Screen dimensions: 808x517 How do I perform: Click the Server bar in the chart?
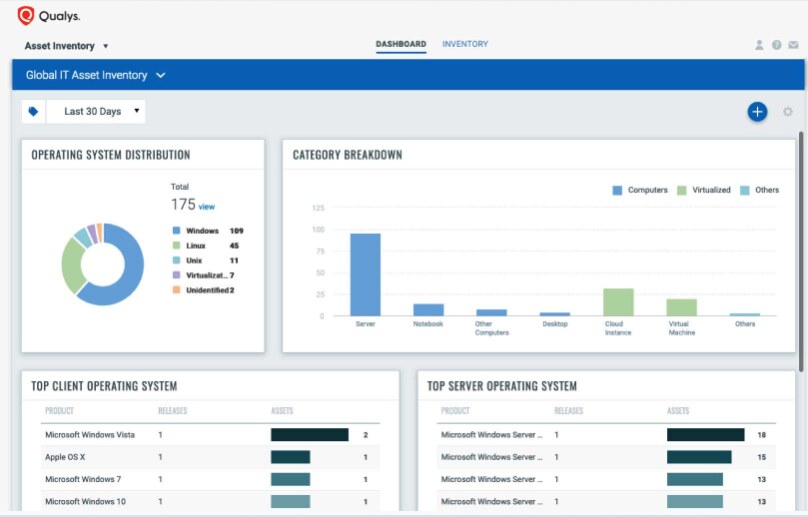pyautogui.click(x=365, y=275)
